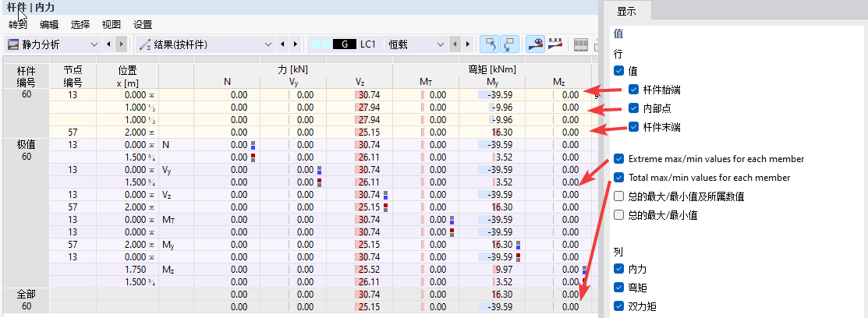This screenshot has height=318, width=868.
Task: Uncheck the 杆件始端 checkbox
Action: tap(633, 90)
